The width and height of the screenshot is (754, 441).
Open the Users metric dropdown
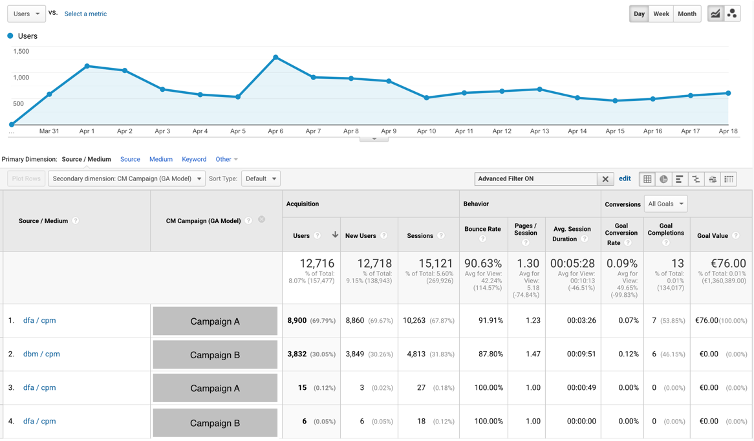(24, 14)
